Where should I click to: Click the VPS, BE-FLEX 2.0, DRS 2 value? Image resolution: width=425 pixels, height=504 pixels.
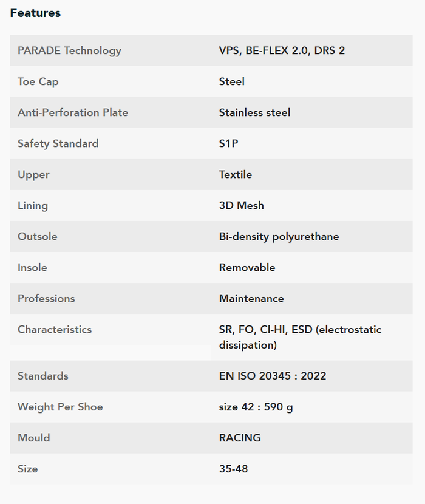[282, 50]
